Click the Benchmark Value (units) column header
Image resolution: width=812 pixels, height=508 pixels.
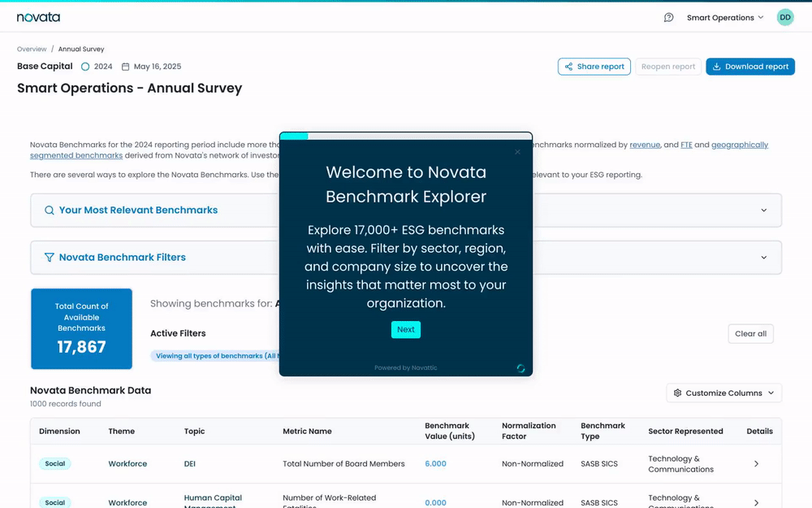pos(450,431)
